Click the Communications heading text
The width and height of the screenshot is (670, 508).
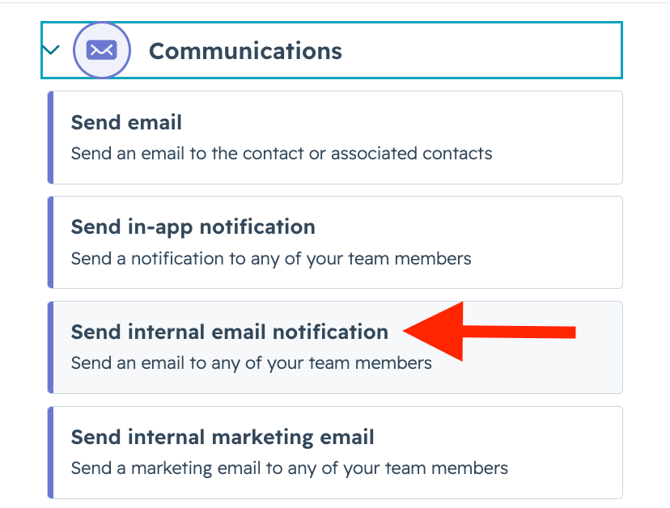pyautogui.click(x=245, y=51)
